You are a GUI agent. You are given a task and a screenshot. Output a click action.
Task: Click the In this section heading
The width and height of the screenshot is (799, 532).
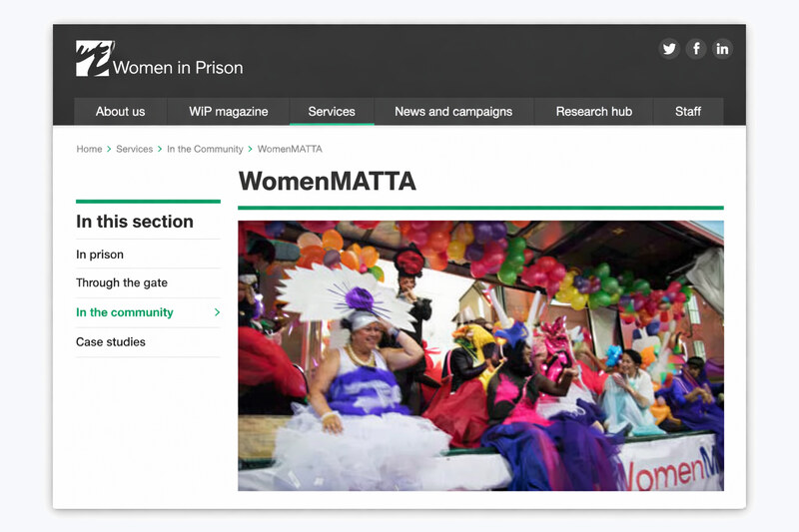pyautogui.click(x=135, y=222)
